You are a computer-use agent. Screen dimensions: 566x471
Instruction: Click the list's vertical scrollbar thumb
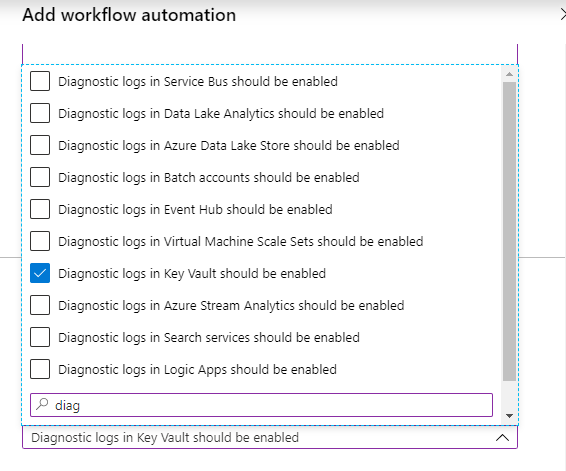[509, 231]
